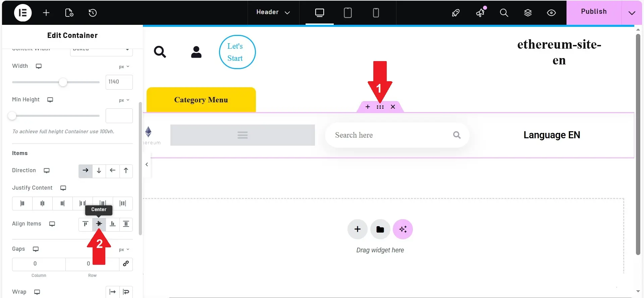This screenshot has width=644, height=298.
Task: Toggle Align Items responsive device icon
Action: click(52, 224)
